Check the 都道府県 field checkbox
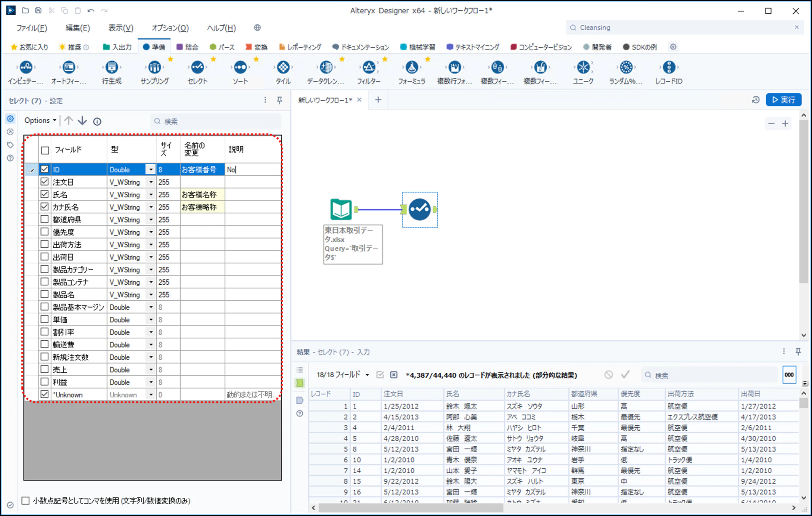The image size is (812, 516). click(x=45, y=219)
